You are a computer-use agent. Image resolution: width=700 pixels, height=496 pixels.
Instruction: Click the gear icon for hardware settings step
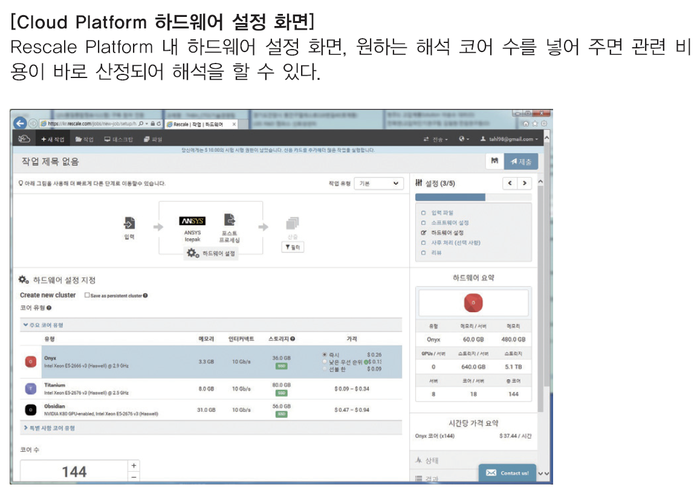pyautogui.click(x=192, y=253)
